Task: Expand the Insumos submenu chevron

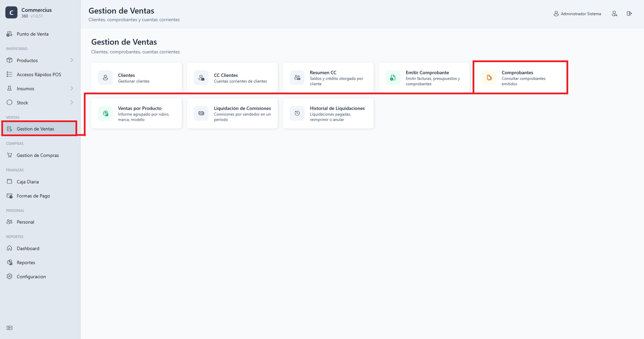Action: pyautogui.click(x=72, y=88)
